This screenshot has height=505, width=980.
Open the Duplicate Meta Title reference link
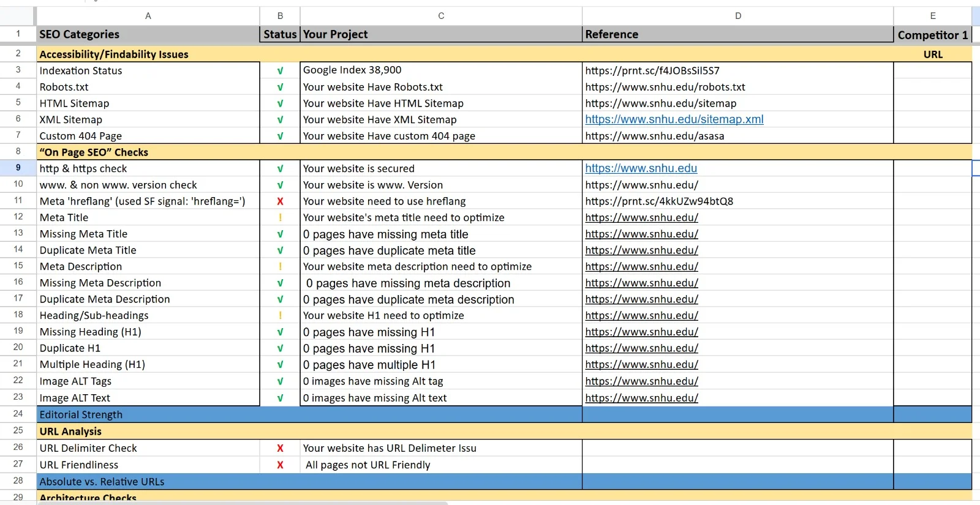pos(641,250)
